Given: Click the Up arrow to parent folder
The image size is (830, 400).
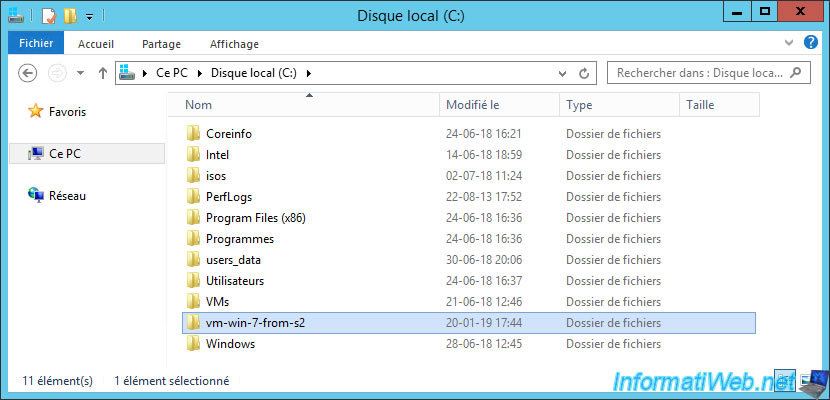Looking at the screenshot, I should point(102,73).
